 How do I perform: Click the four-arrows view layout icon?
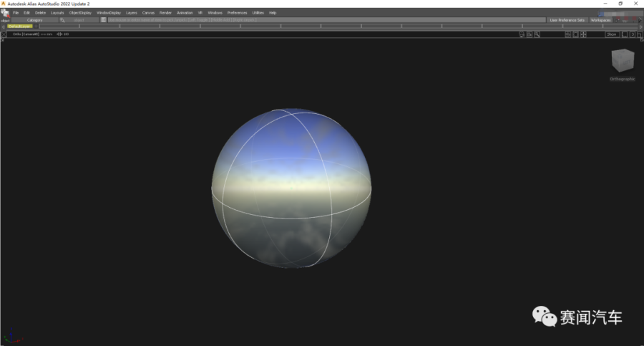(x=583, y=34)
